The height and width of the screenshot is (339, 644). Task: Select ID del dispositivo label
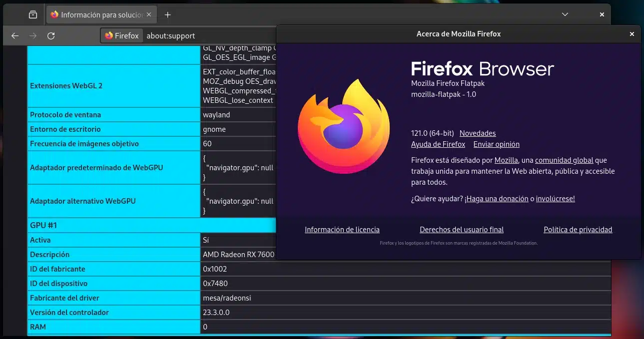coord(59,284)
